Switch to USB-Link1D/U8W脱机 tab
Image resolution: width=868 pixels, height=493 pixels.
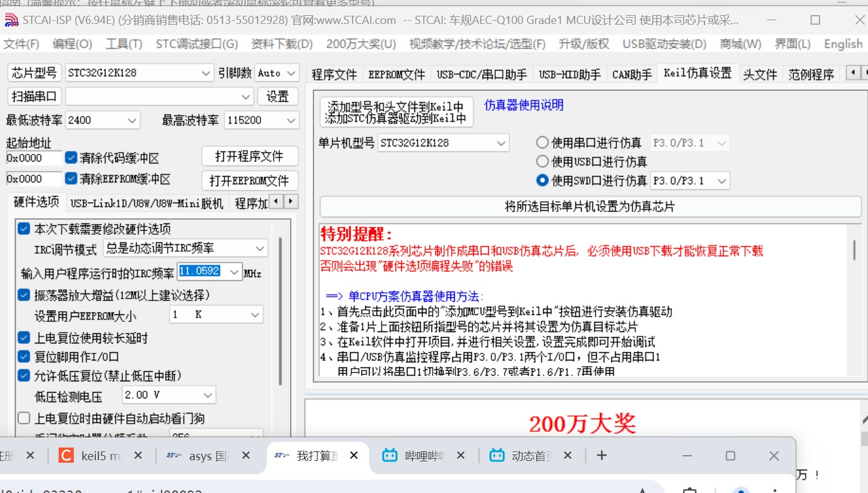pyautogui.click(x=147, y=203)
